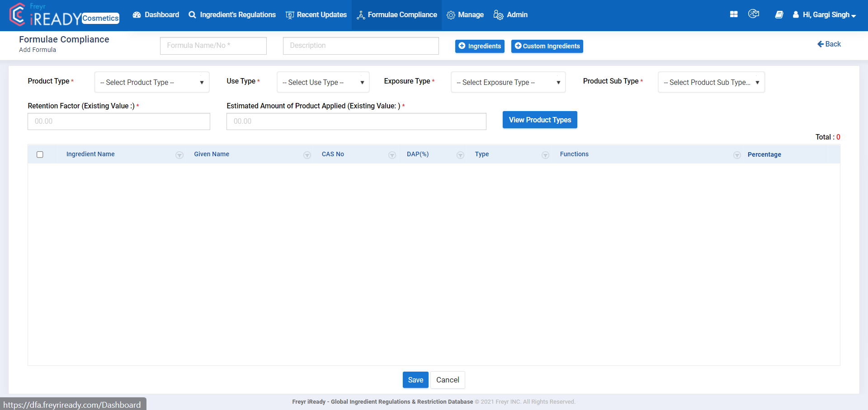Open the apps grid icon in the header

point(733,14)
